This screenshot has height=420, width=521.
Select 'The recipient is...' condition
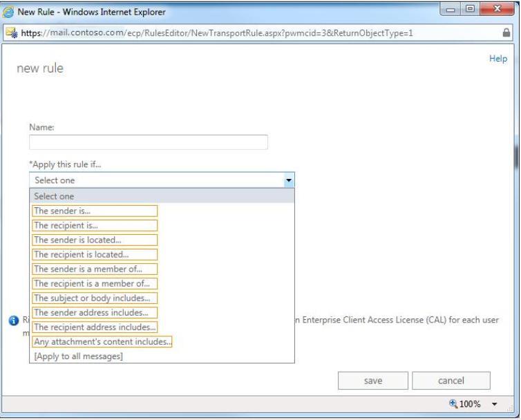point(95,225)
